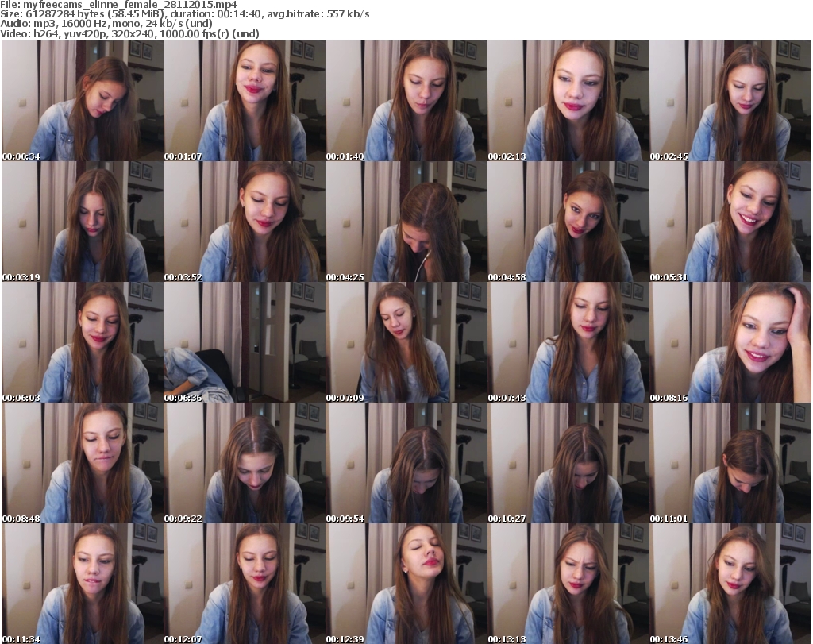Open the thumbnail stamped 00:06:03
This screenshot has height=644, width=813.
(x=83, y=343)
